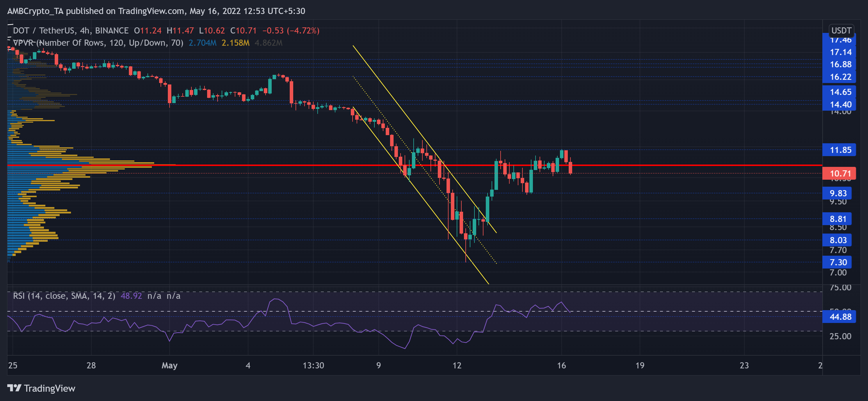Click the 7.00 price axis label
This screenshot has width=868, height=401.
(x=838, y=273)
